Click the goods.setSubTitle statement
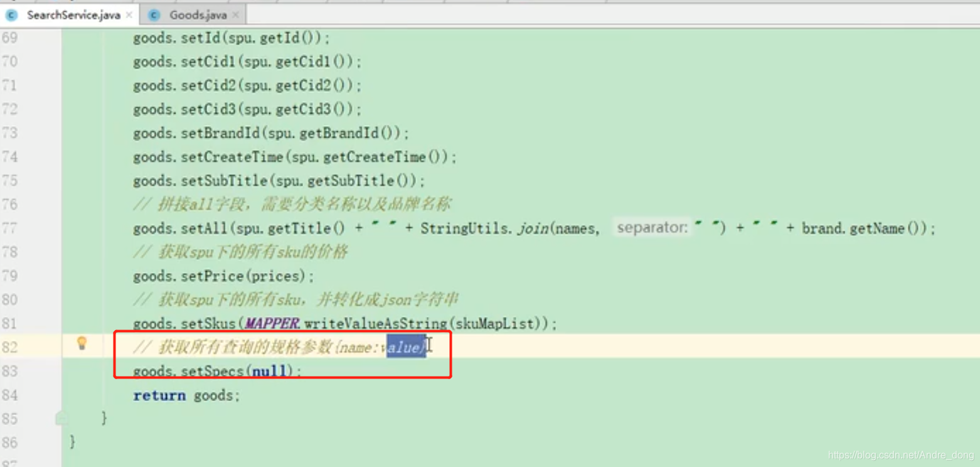 (x=279, y=181)
